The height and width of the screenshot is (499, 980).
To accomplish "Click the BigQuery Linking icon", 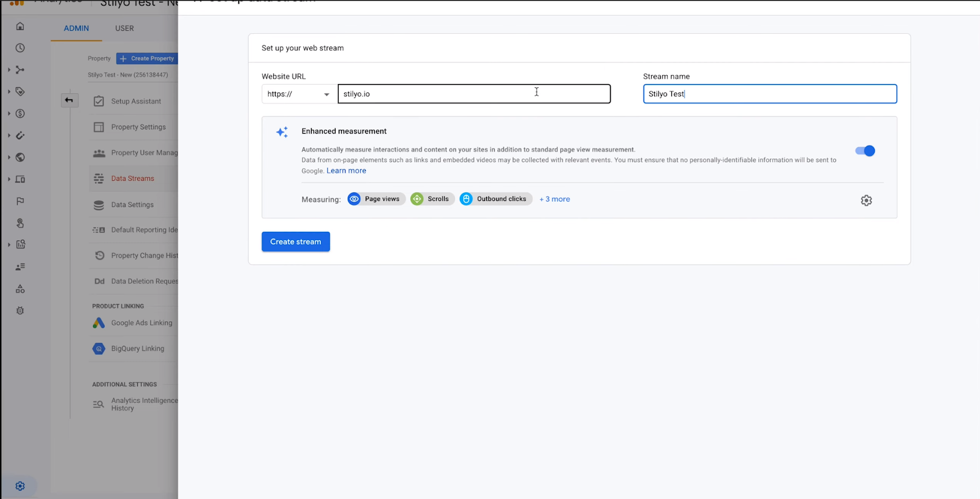I will [x=99, y=349].
